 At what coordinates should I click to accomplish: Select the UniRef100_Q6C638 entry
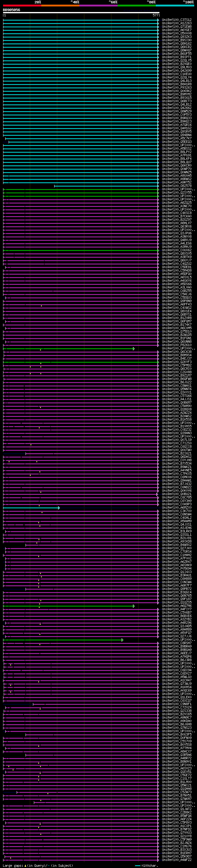(x=177, y=352)
